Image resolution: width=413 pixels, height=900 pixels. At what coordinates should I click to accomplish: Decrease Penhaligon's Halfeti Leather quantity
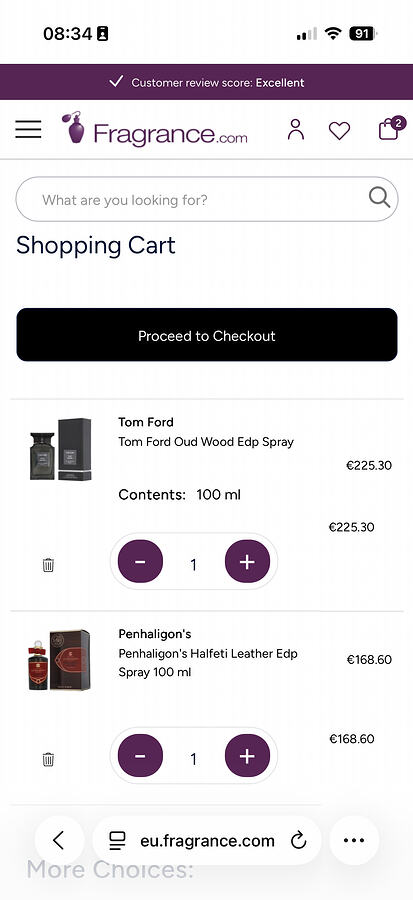coord(141,756)
